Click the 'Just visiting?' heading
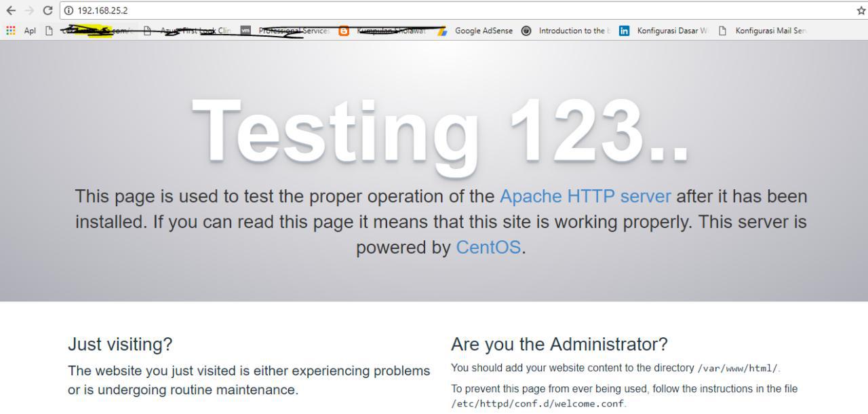Viewport: 868px width, 414px height. coord(120,345)
